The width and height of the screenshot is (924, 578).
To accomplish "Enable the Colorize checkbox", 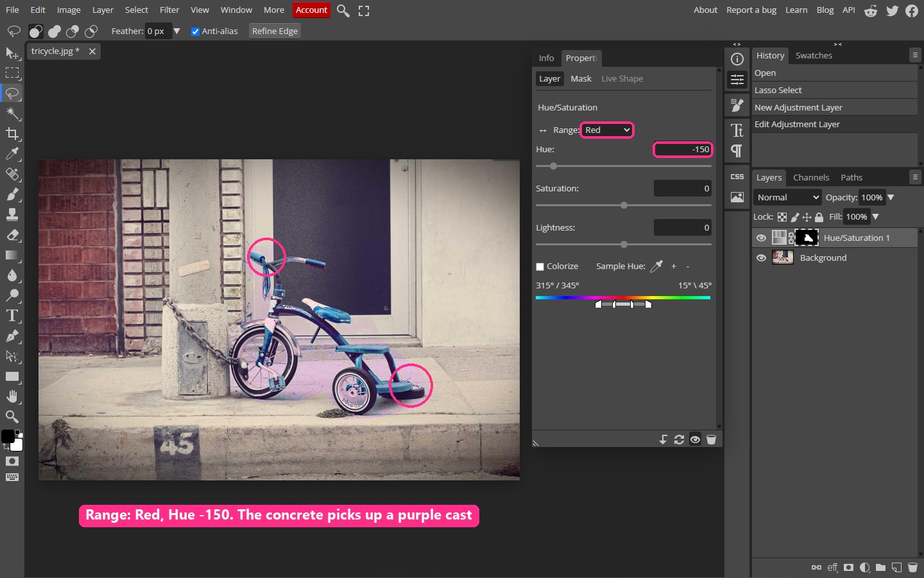I will pyautogui.click(x=540, y=267).
